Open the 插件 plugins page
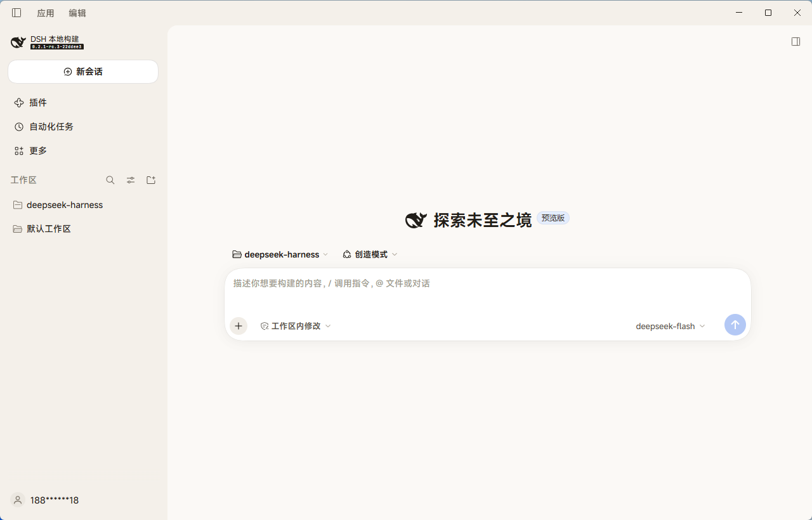812x520 pixels. 83,103
